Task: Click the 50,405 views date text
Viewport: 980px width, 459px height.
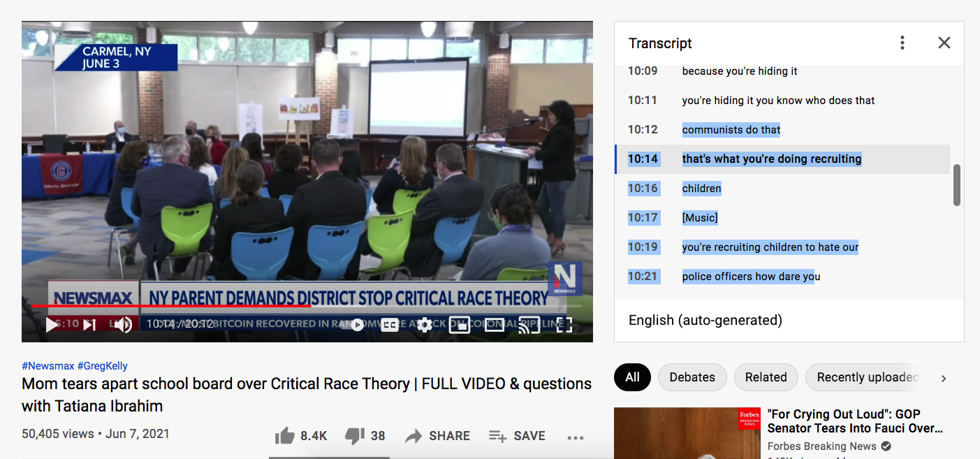Action: (x=96, y=434)
